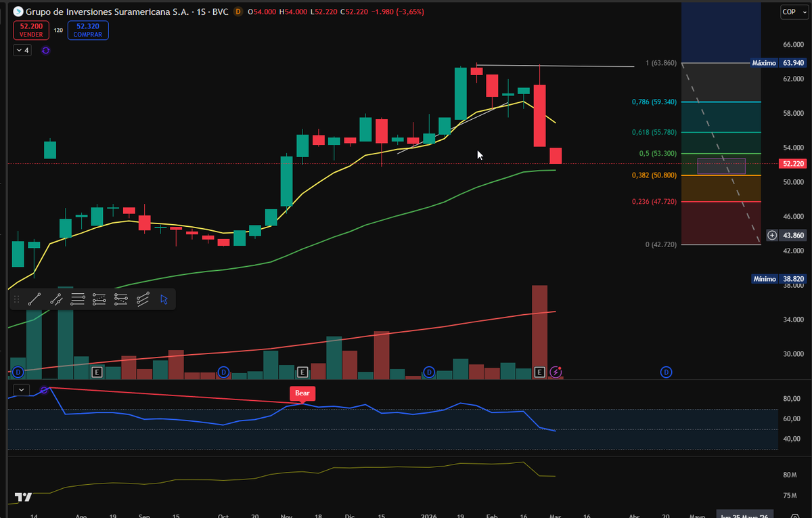The width and height of the screenshot is (812, 518).
Task: Click the 80,00 RSI scale label
Action: tap(791, 399)
